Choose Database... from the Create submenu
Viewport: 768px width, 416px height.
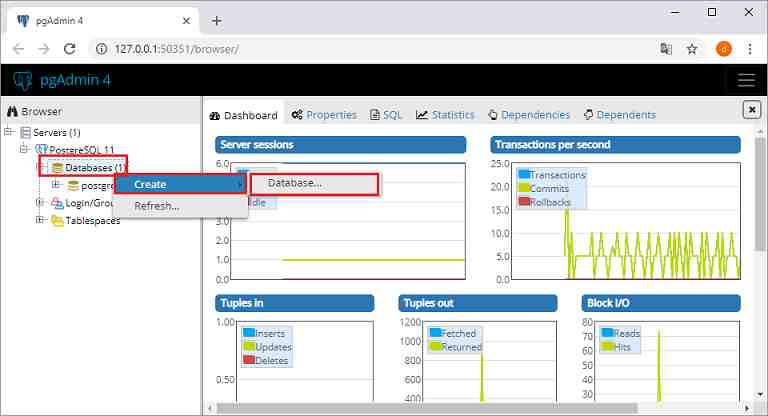pyautogui.click(x=314, y=183)
